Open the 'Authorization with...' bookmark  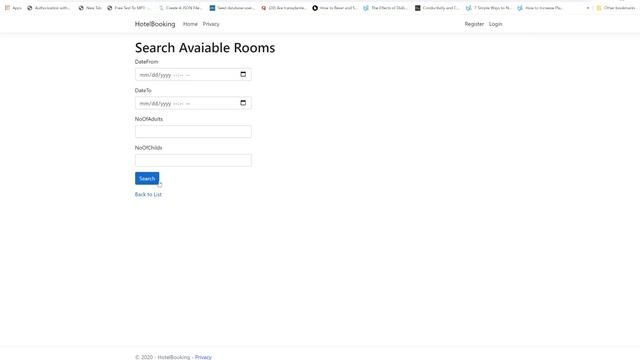49,8
